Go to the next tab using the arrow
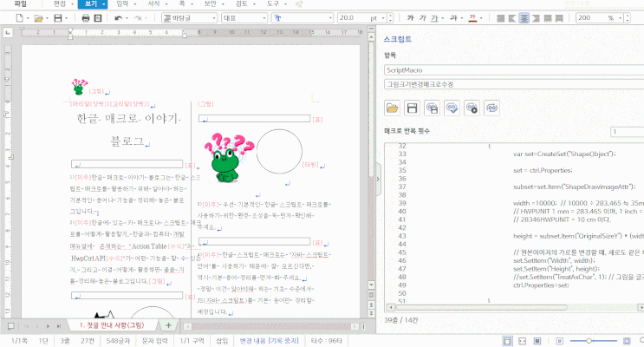This screenshot has width=644, height=347. tap(48, 326)
